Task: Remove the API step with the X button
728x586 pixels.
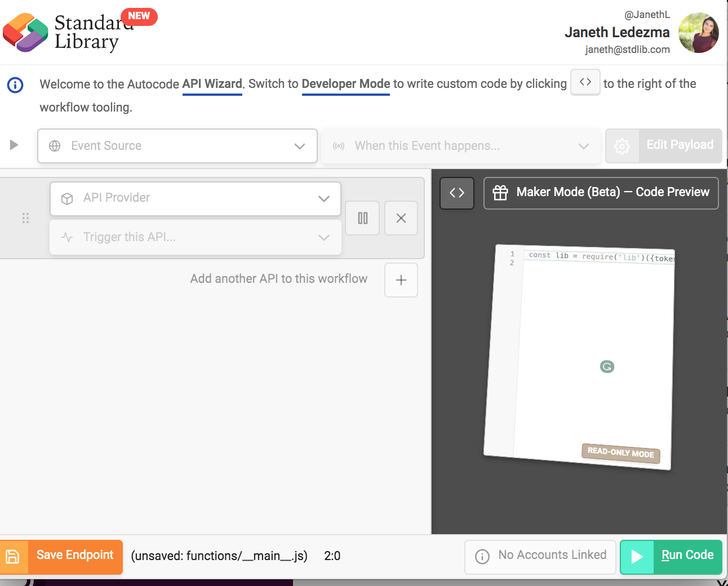Action: 401,218
